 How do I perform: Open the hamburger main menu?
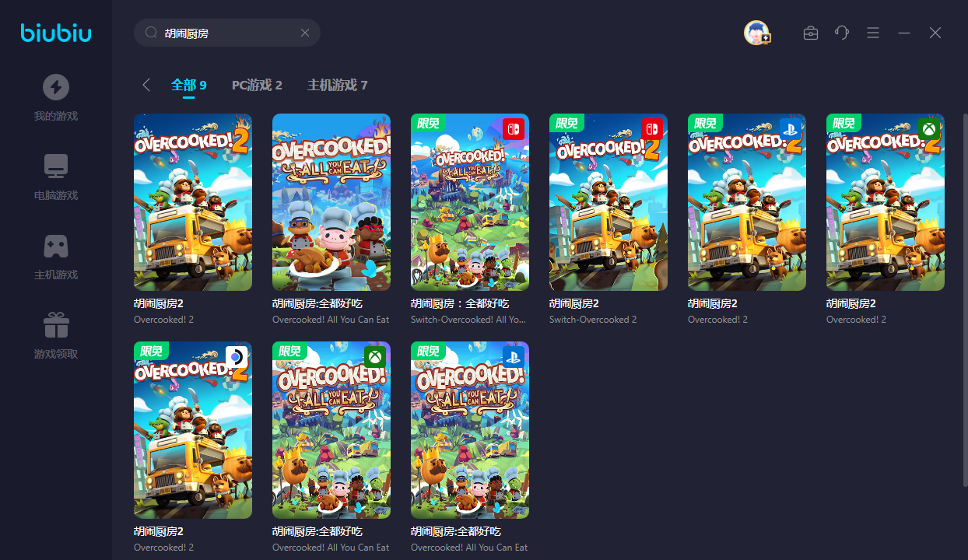click(873, 33)
